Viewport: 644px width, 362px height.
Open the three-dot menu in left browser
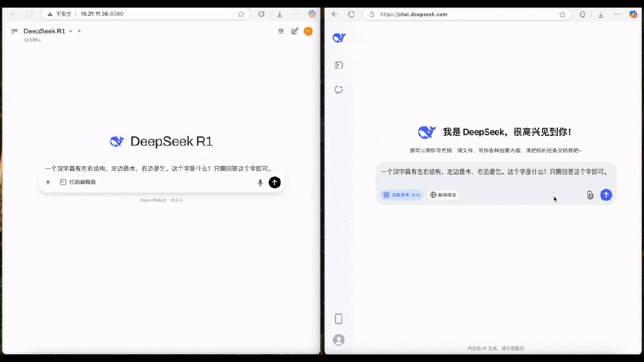tap(296, 14)
